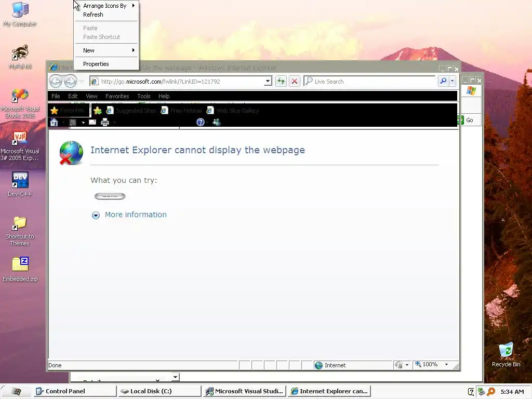Image resolution: width=532 pixels, height=399 pixels.
Task: Open the New submenu in the context menu
Action: click(x=107, y=50)
